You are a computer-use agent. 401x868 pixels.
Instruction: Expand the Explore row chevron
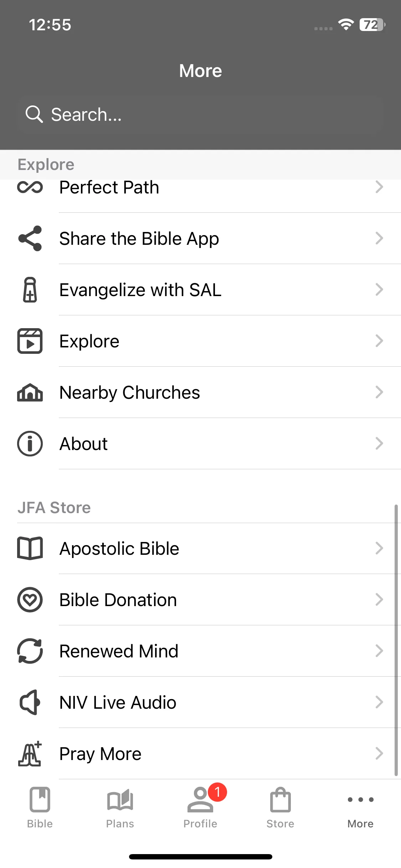(379, 341)
